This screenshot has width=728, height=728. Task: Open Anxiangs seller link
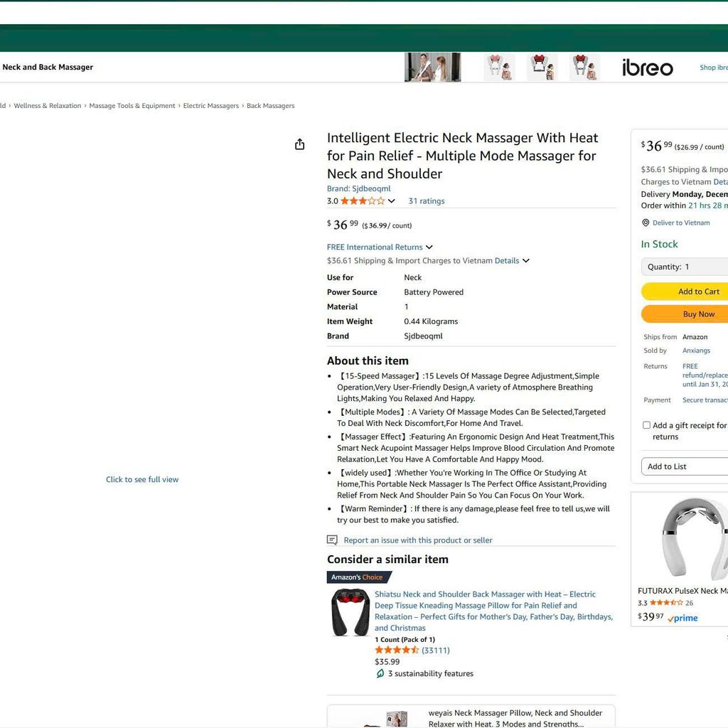click(x=696, y=350)
